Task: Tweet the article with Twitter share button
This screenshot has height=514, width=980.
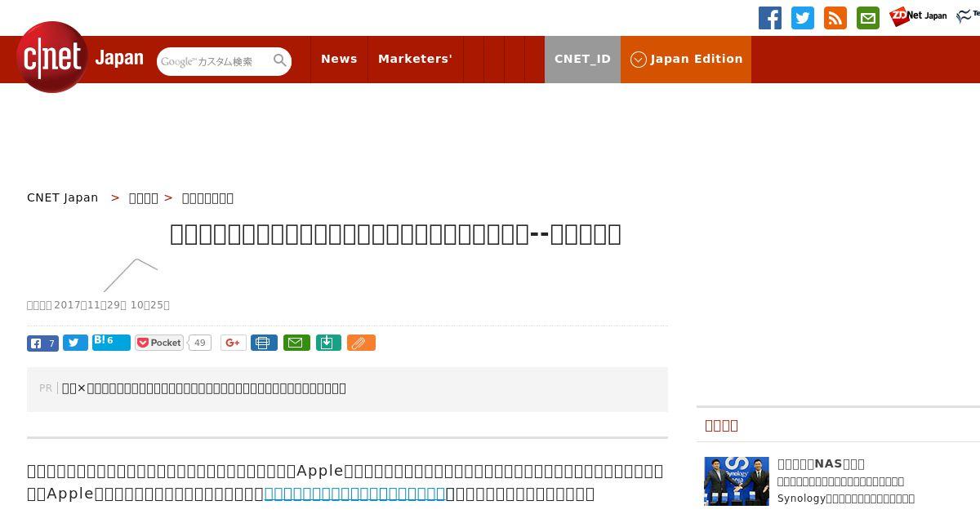Action: pyautogui.click(x=75, y=343)
